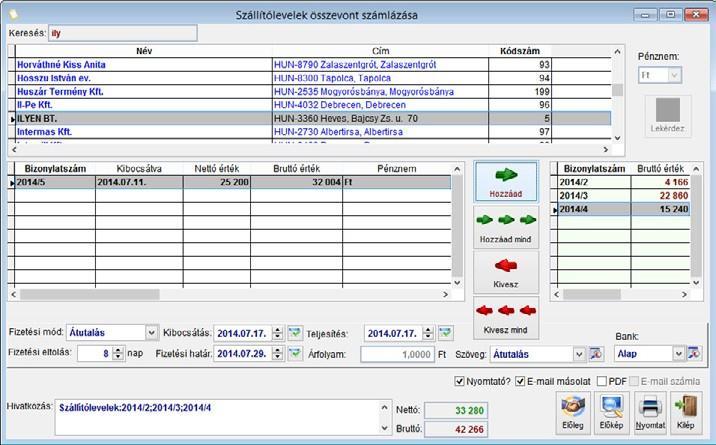Toggle the Nyomtató? checkbox
The height and width of the screenshot is (445, 716).
click(x=459, y=381)
